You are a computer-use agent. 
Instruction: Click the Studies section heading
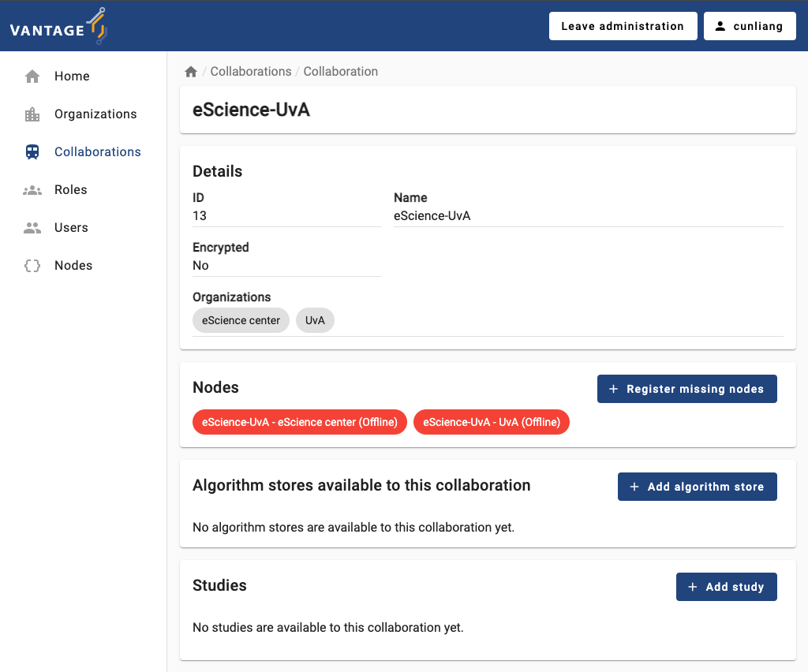click(219, 585)
